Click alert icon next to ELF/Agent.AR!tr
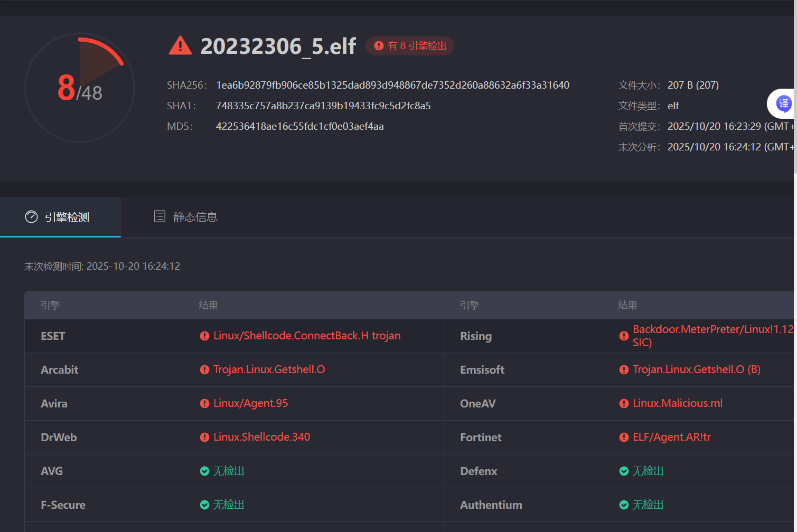The image size is (797, 532). (x=624, y=438)
